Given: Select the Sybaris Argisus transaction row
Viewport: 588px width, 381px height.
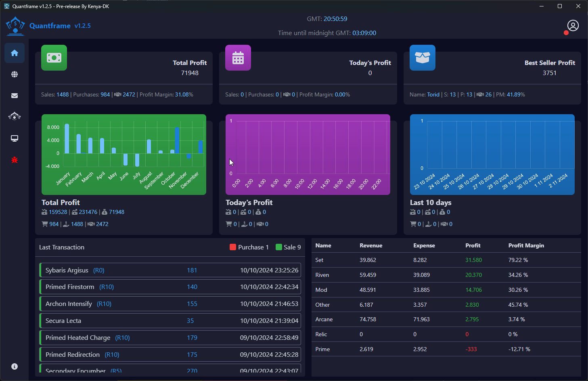Looking at the screenshot, I should click(170, 270).
